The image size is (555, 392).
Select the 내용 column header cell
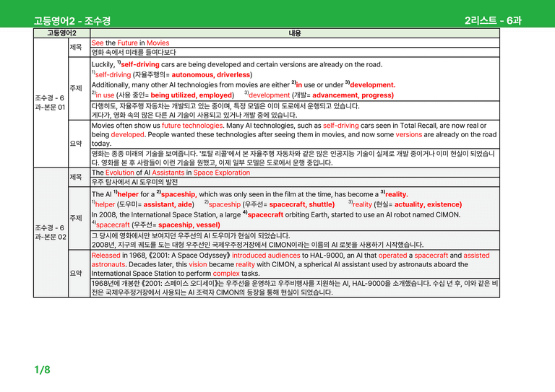pos(295,33)
